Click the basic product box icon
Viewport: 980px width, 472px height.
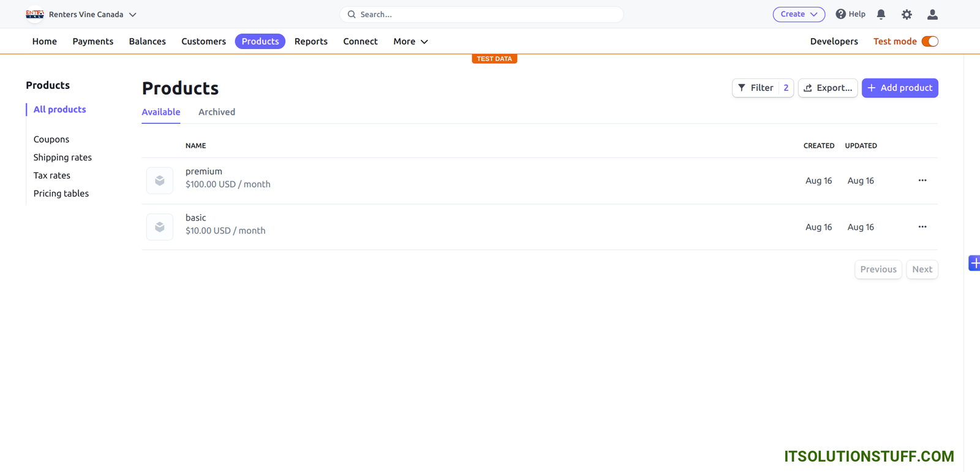(160, 227)
